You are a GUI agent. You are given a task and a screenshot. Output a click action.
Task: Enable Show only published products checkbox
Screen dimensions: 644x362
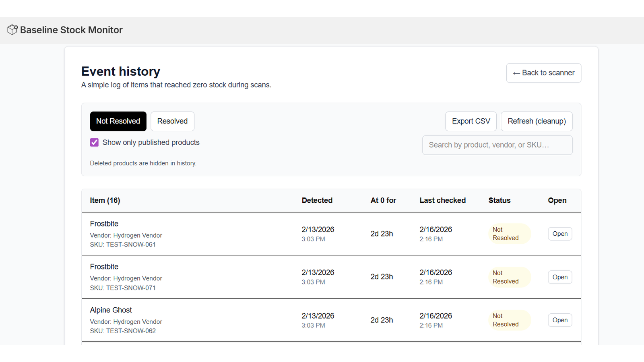(94, 142)
